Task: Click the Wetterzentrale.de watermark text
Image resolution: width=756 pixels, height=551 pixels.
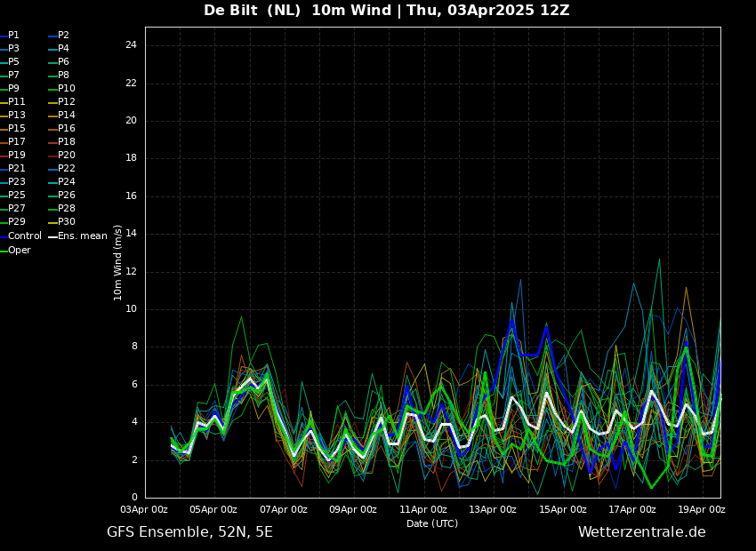Action: (642, 532)
